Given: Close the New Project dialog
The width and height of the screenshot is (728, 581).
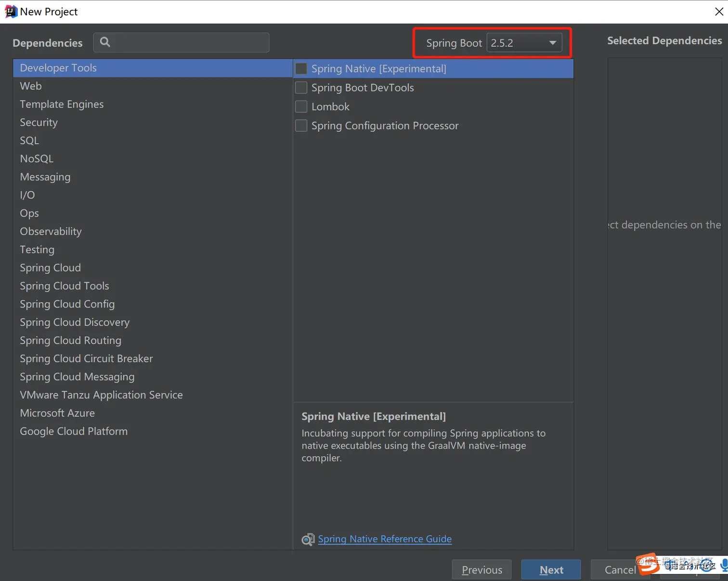Looking at the screenshot, I should coord(719,12).
